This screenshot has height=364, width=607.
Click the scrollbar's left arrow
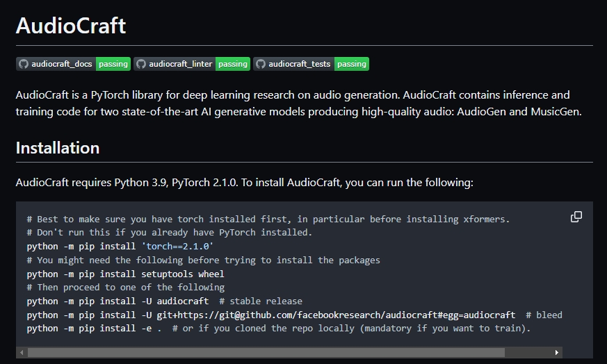click(22, 352)
